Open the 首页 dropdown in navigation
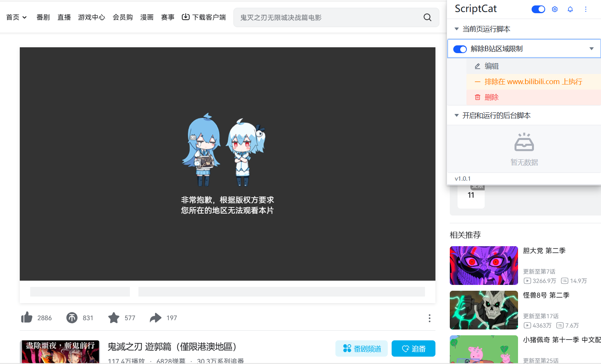 click(x=16, y=17)
